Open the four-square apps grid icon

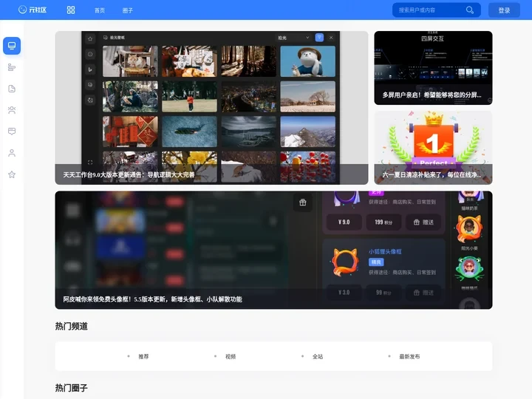click(x=71, y=10)
